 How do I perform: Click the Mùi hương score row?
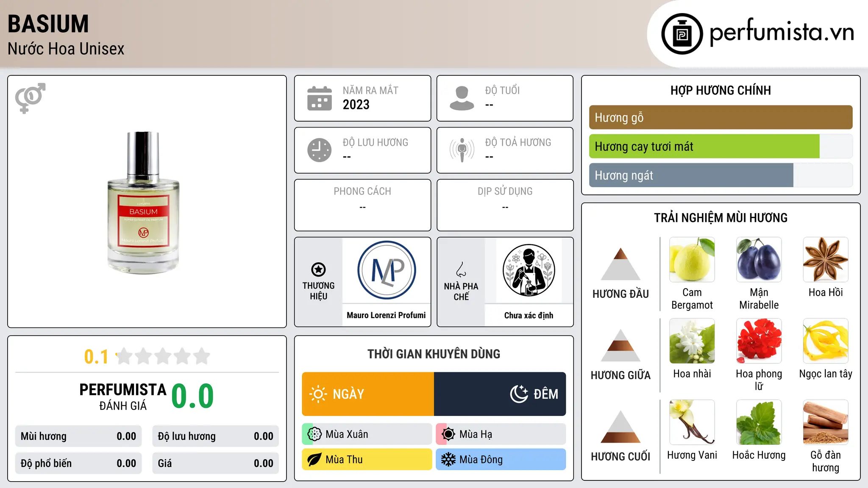tap(78, 436)
